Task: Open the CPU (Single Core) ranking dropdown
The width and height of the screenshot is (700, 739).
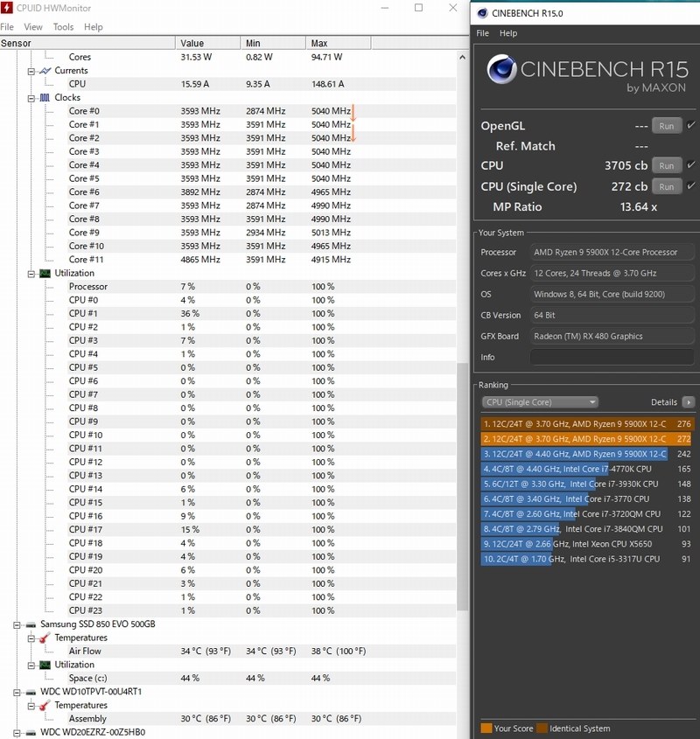Action: [x=540, y=402]
